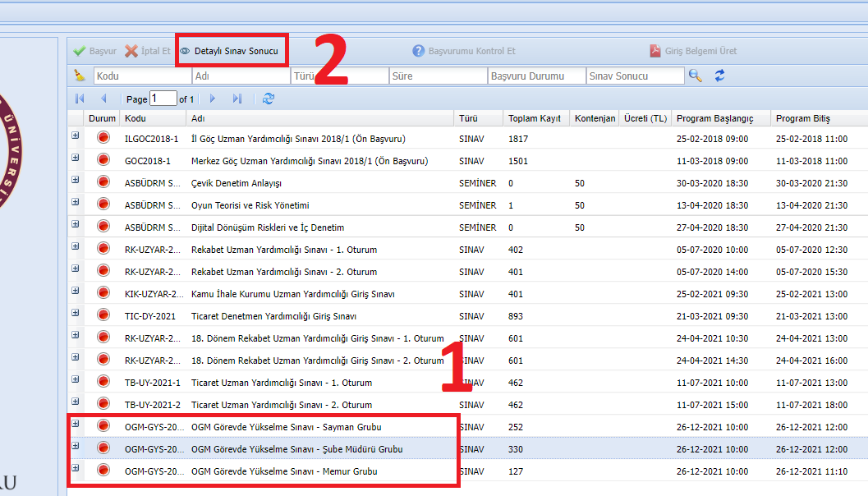Go to next page arrow icon

pos(213,99)
